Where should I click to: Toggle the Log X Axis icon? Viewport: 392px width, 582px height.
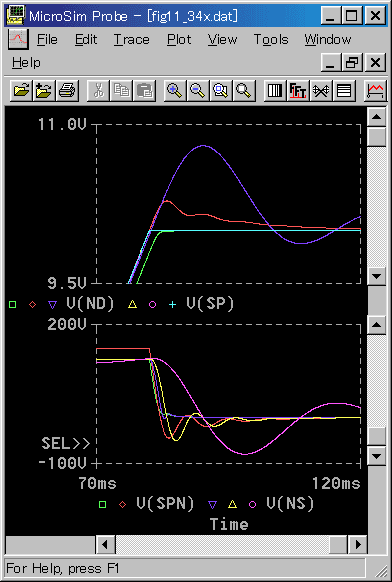275,90
